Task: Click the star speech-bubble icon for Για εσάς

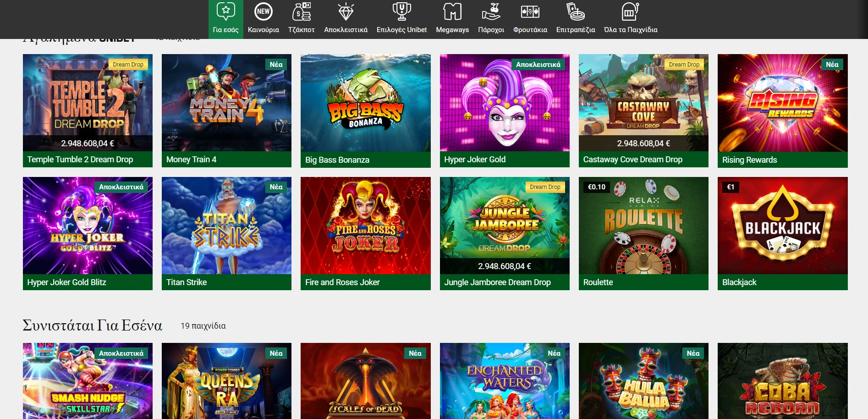Action: [225, 11]
